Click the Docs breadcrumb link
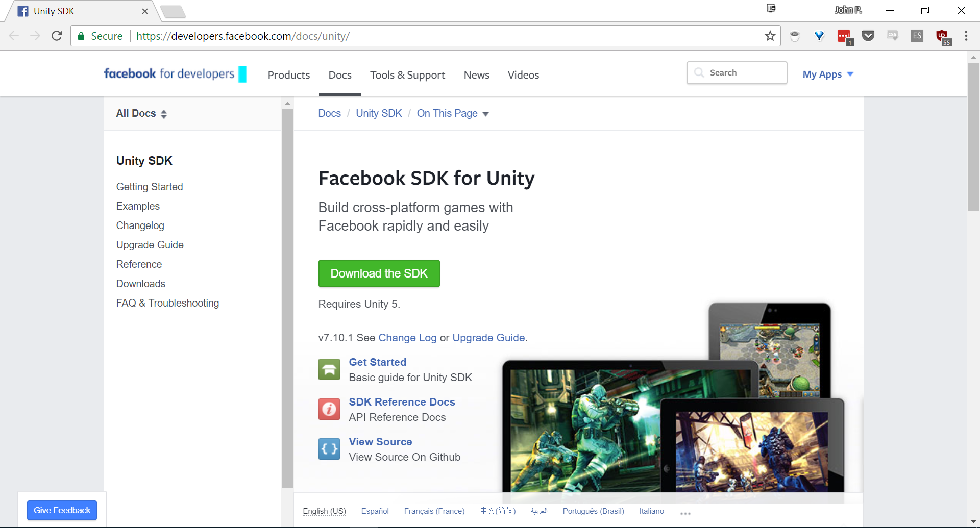Screen dimensions: 980x528 click(x=330, y=113)
